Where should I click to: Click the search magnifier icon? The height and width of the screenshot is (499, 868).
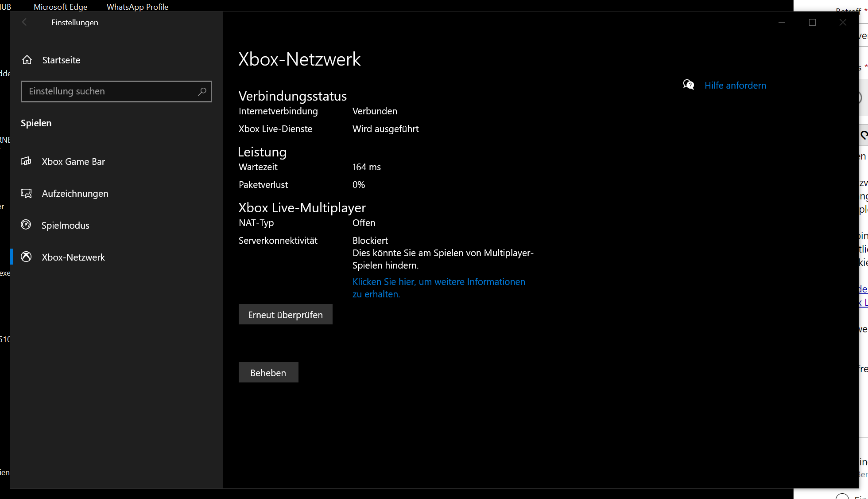202,91
